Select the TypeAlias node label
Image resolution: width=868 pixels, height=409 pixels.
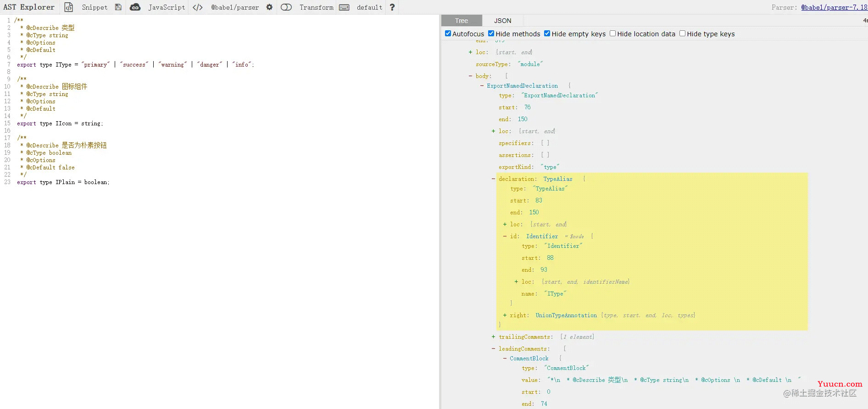tap(558, 179)
